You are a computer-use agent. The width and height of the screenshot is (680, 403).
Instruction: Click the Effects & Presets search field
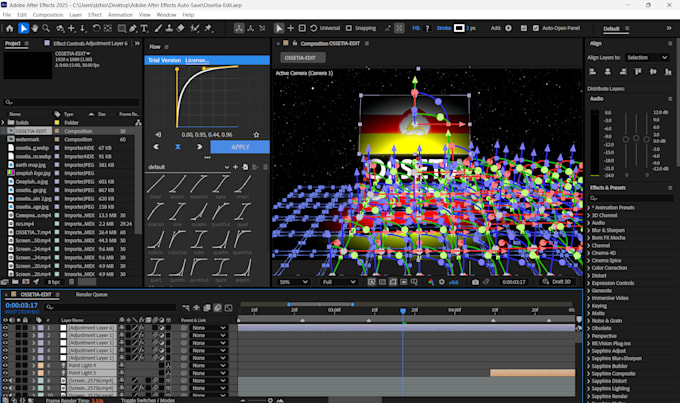point(631,198)
